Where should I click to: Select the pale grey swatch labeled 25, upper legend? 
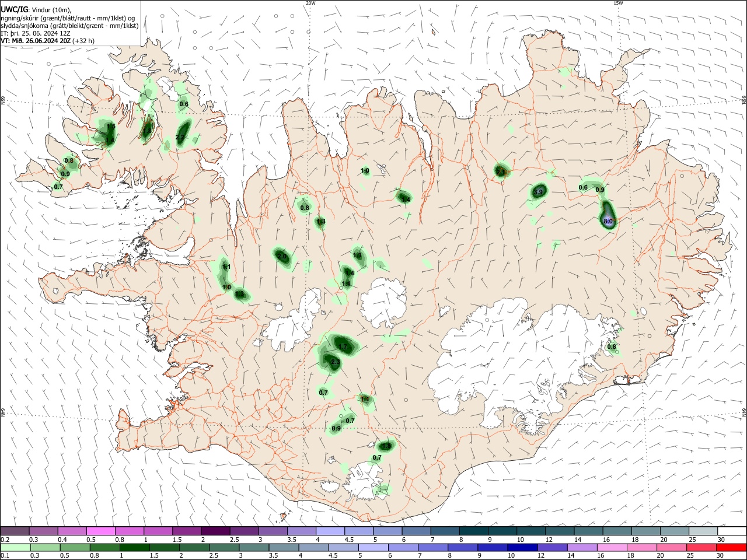coord(703,531)
